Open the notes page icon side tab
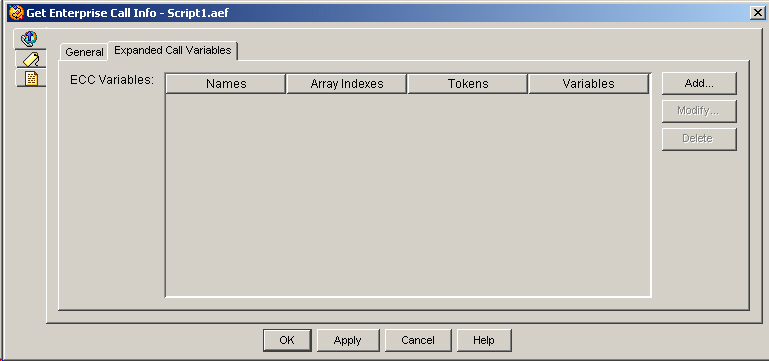This screenshot has height=361, width=769. point(31,78)
